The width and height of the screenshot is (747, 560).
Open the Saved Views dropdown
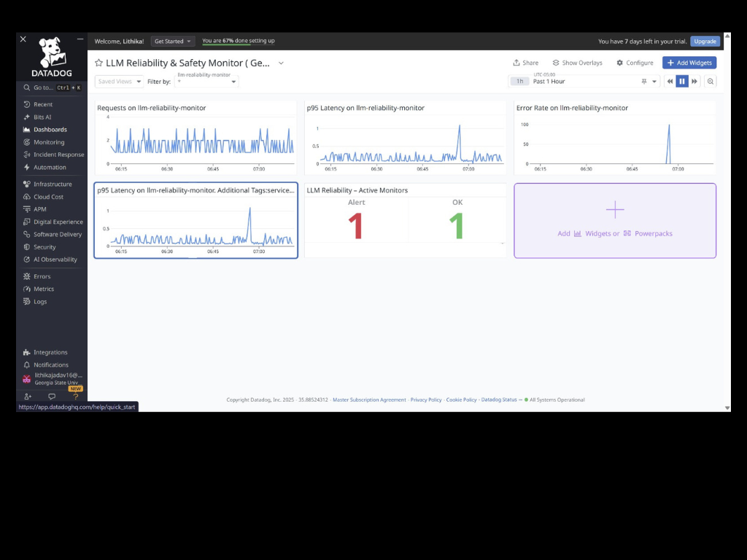point(119,82)
